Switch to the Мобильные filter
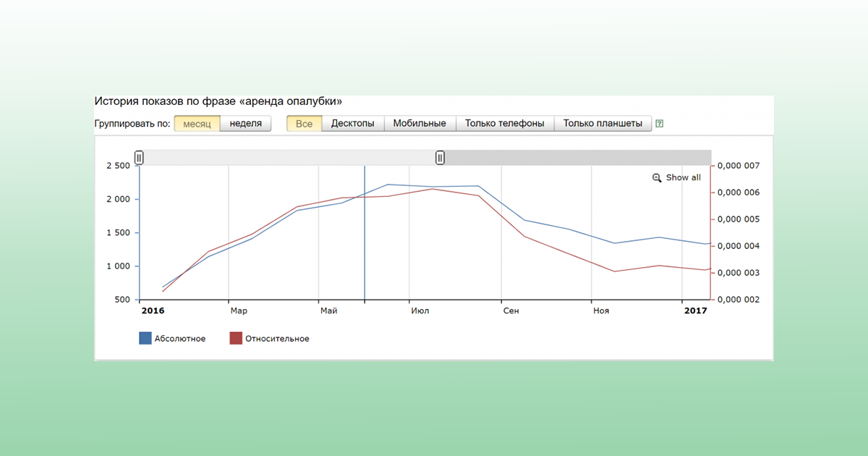Viewport: 868px width, 456px height. point(420,124)
